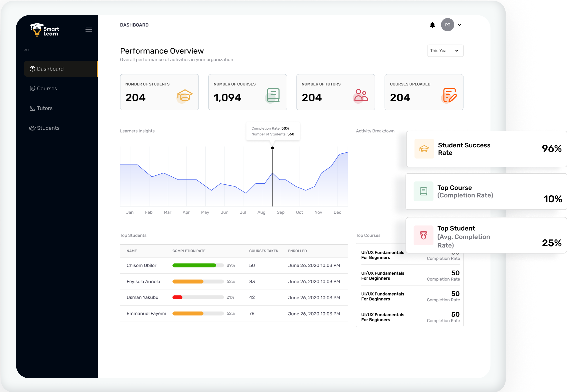Click the medal icon beside Top Student

pos(424,235)
